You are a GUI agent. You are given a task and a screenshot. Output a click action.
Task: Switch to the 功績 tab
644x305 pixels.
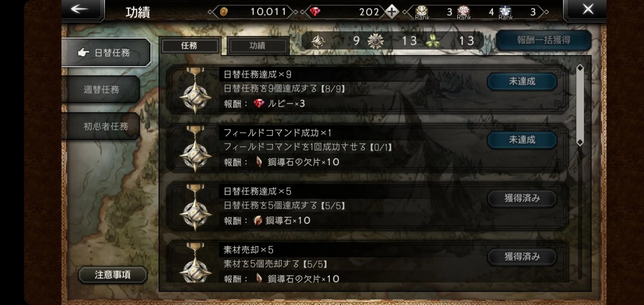(x=257, y=45)
